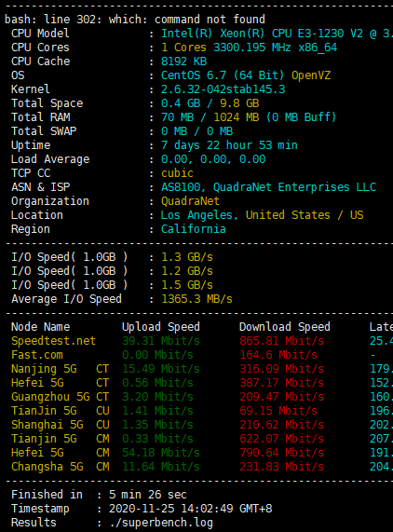Click the Shanghai 5G CU node name
The width and height of the screenshot is (393, 532).
point(60,425)
